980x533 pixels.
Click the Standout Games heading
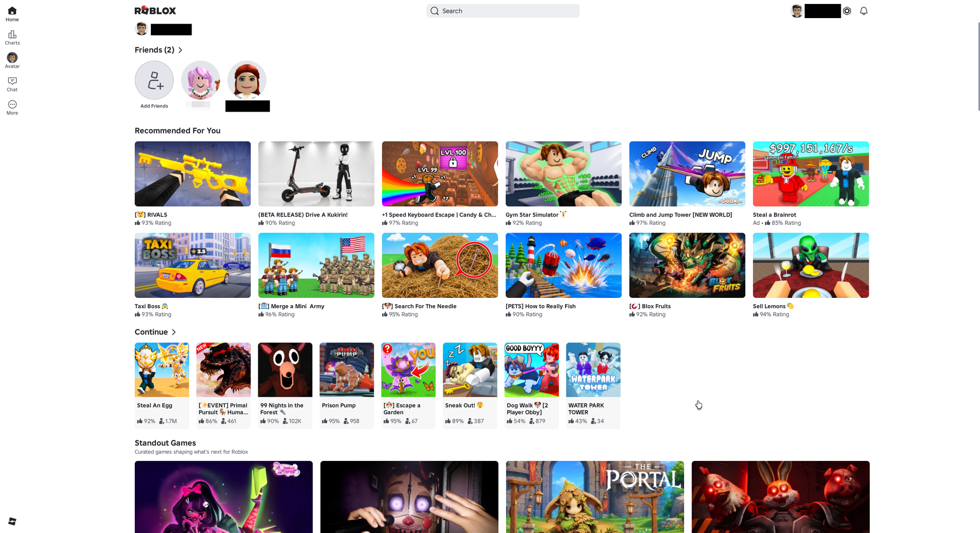coord(165,443)
